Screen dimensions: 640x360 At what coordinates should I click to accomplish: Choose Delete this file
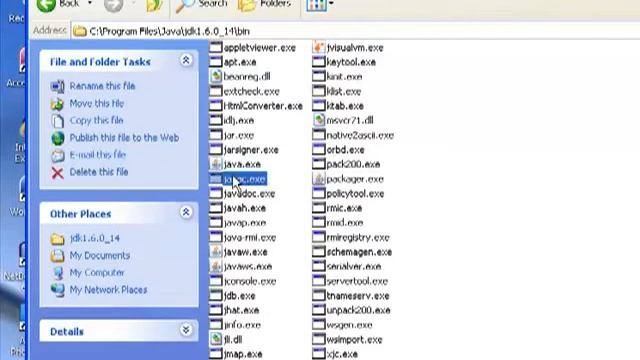[99, 172]
